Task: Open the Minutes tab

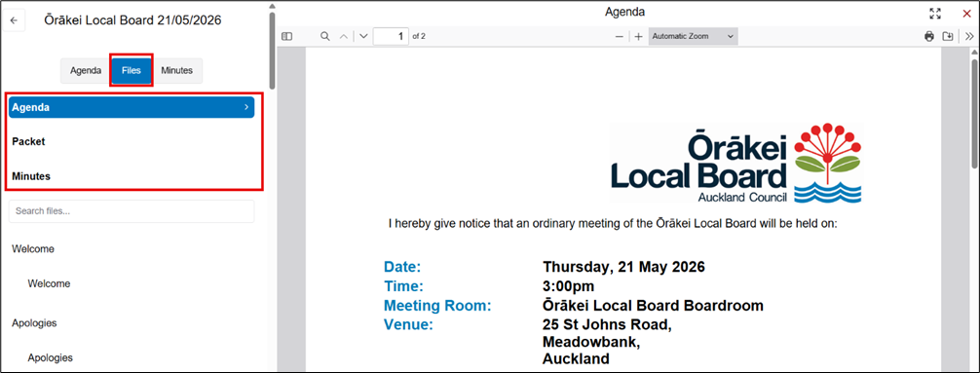Action: pyautogui.click(x=177, y=70)
